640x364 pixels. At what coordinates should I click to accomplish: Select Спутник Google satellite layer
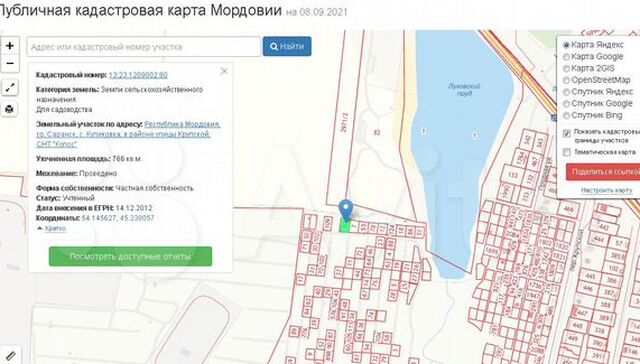pos(566,104)
